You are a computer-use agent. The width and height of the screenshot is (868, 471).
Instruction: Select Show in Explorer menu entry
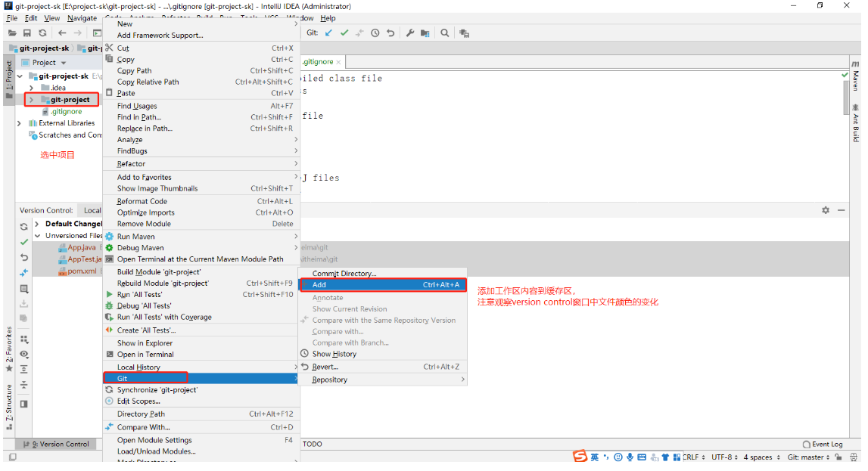pos(201,343)
